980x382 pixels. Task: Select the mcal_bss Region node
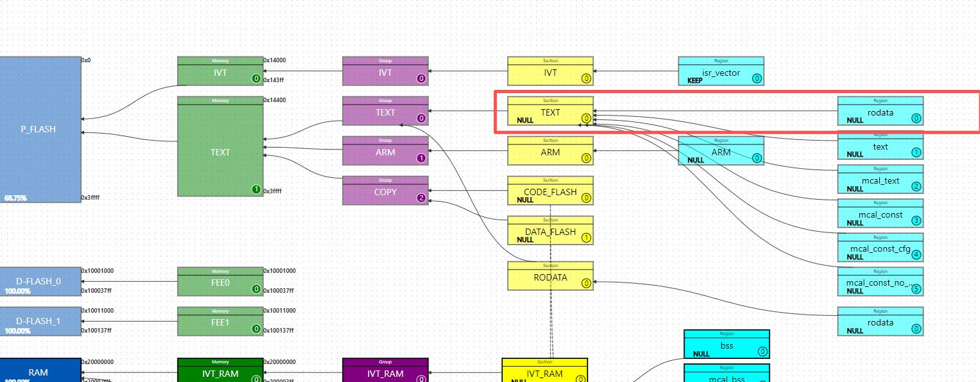coord(727,373)
